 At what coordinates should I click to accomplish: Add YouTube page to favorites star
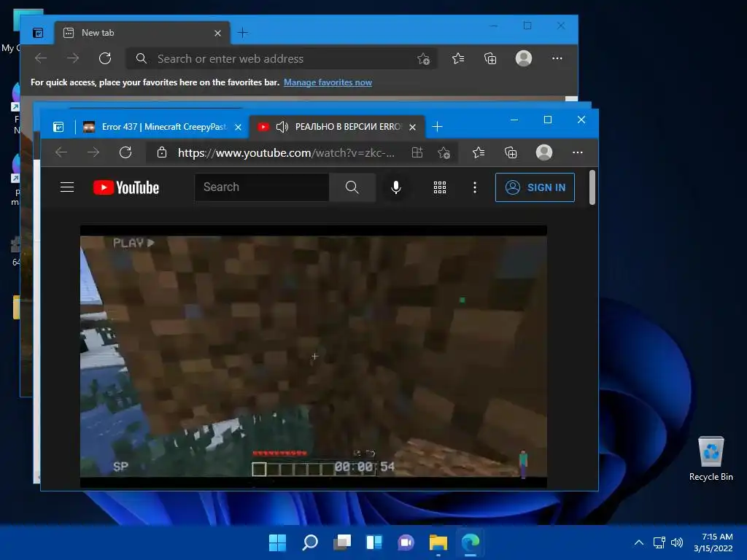click(444, 152)
